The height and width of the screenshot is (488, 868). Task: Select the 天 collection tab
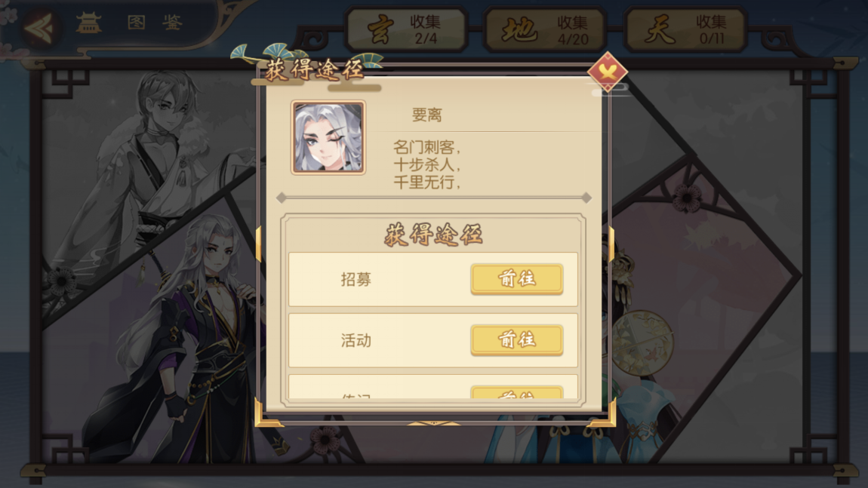click(685, 29)
